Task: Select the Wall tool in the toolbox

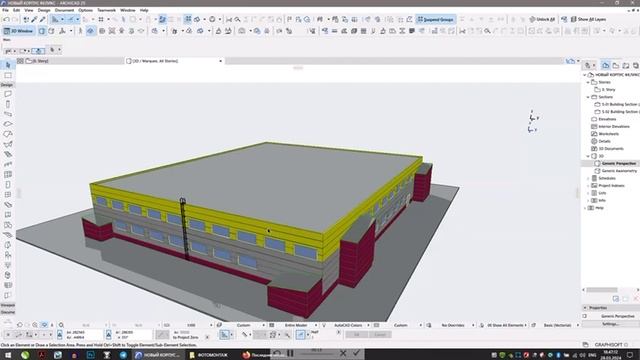Action: pyautogui.click(x=8, y=94)
